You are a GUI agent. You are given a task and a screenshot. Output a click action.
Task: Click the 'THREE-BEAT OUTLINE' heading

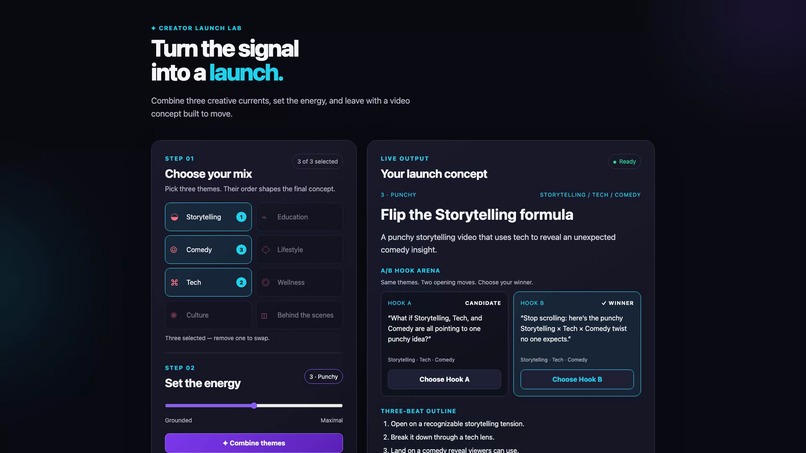click(418, 411)
